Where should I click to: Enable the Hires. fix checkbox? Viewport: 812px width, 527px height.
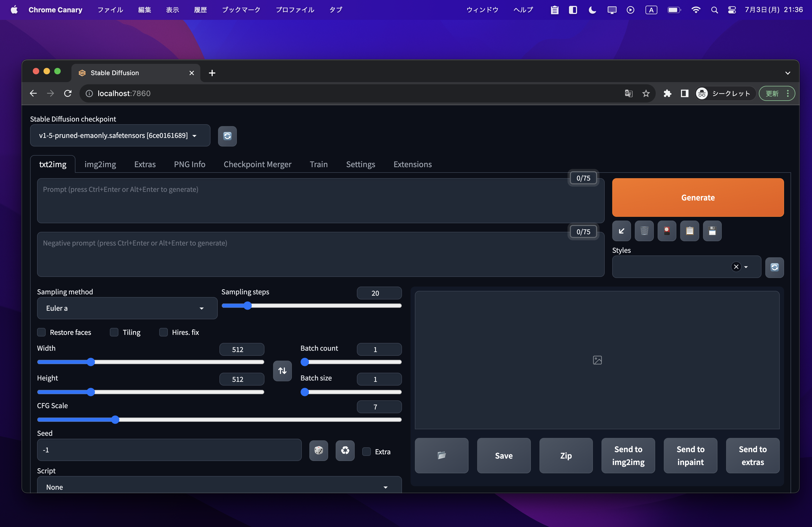164,332
